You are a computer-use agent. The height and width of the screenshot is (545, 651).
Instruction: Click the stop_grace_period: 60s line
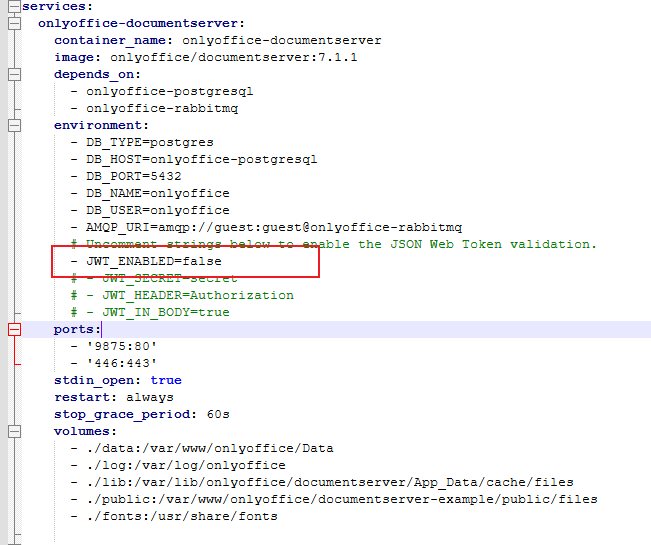142,415
